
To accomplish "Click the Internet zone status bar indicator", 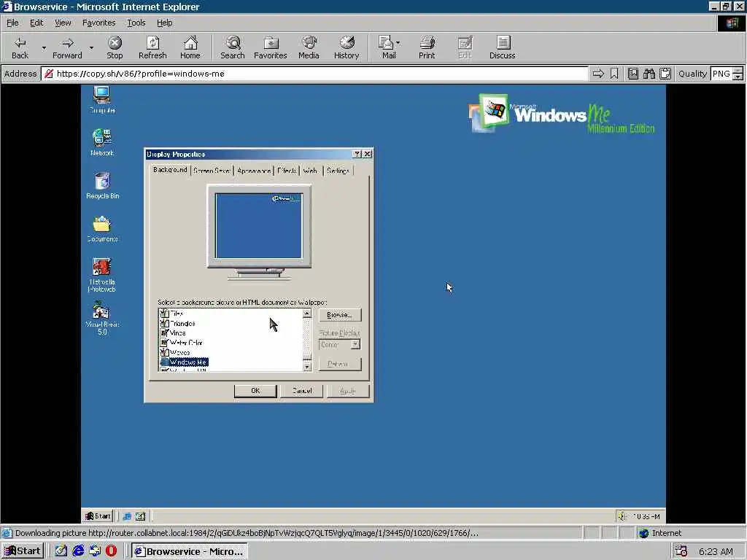I will (x=659, y=533).
